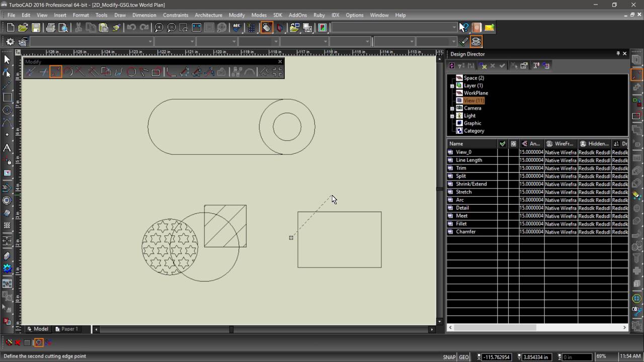Image resolution: width=644 pixels, height=362 pixels.
Task: Select the Chamfer tool in the Modify toolbar
Action: [184, 72]
